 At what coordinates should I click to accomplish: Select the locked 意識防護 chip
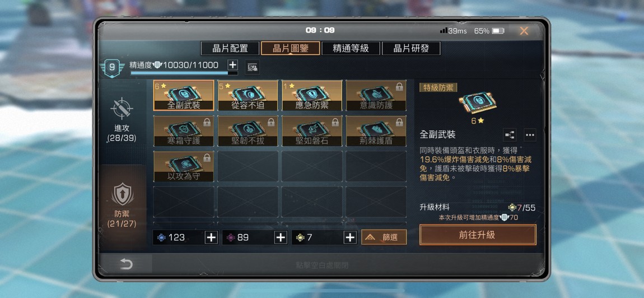[376, 95]
